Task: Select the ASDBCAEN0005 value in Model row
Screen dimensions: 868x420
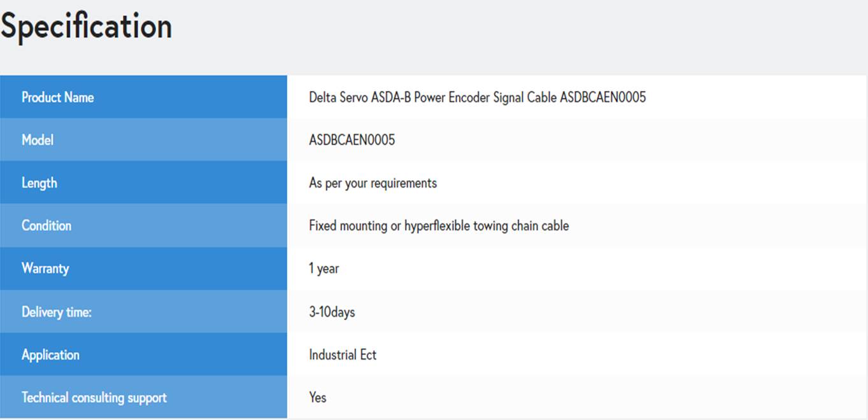Action: pos(352,140)
